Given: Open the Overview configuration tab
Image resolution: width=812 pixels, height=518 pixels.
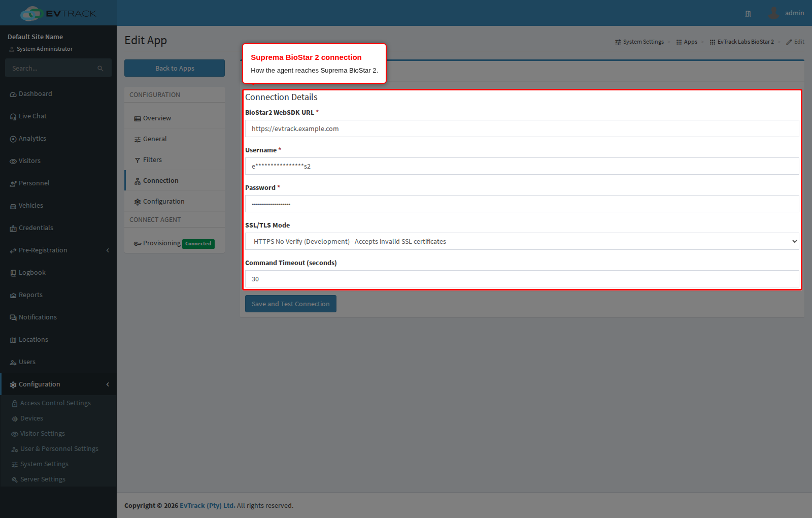Looking at the screenshot, I should pos(175,118).
